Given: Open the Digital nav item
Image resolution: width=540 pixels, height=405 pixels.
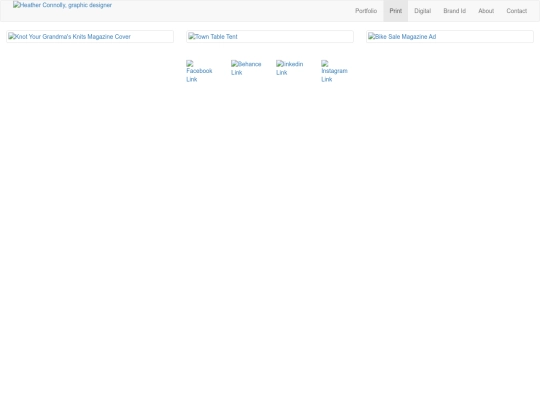Looking at the screenshot, I should tap(422, 11).
